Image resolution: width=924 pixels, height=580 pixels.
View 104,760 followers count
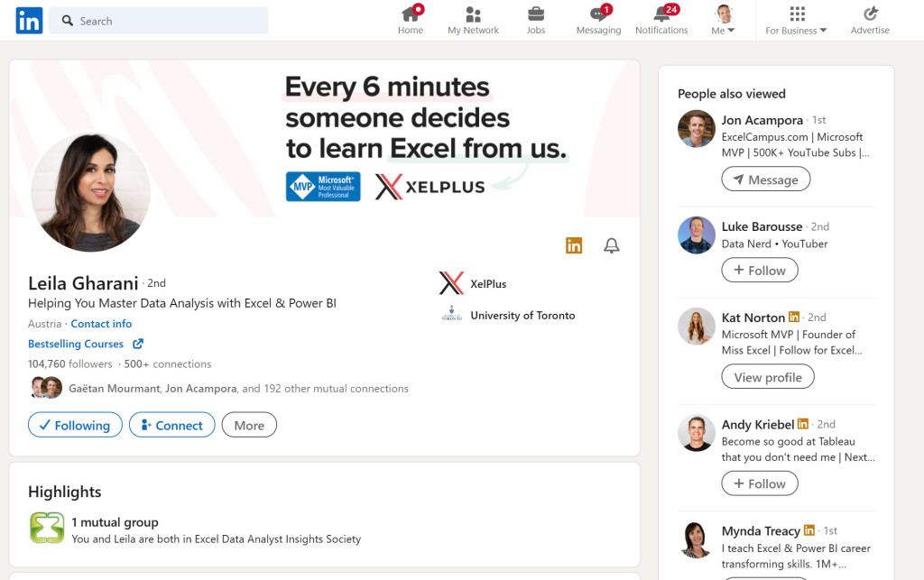pyautogui.click(x=70, y=364)
